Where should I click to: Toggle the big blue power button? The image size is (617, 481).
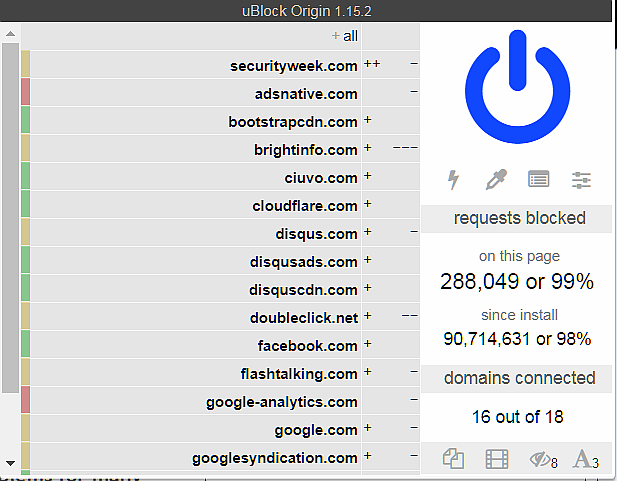coord(517,87)
